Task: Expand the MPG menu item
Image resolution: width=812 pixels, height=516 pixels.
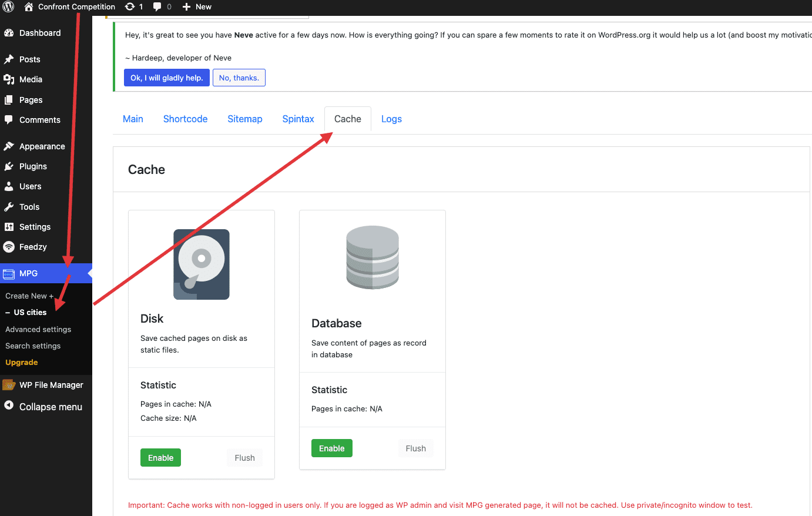Action: [28, 273]
